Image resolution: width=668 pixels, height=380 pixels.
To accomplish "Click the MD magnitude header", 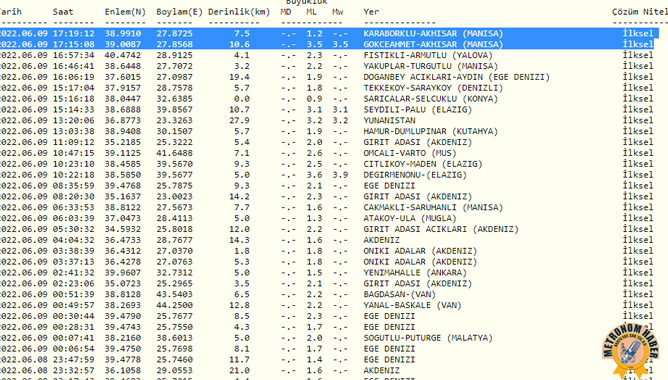I will pyautogui.click(x=285, y=12).
